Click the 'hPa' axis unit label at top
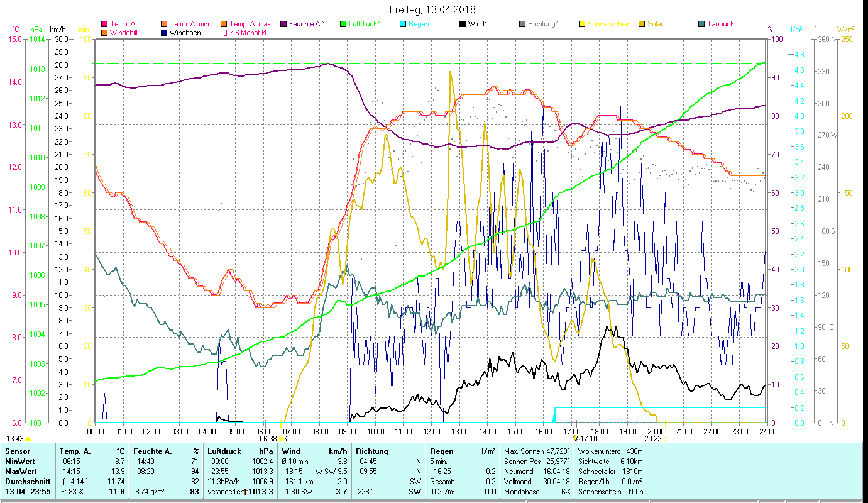The width and height of the screenshot is (868, 503). coord(35,29)
